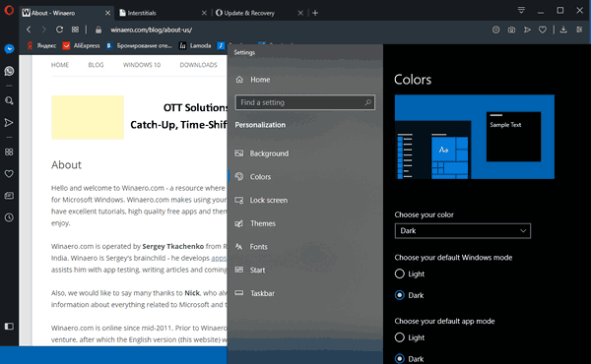The image size is (591, 364).
Task: Open search from the Opera sidebar
Action: 9,100
